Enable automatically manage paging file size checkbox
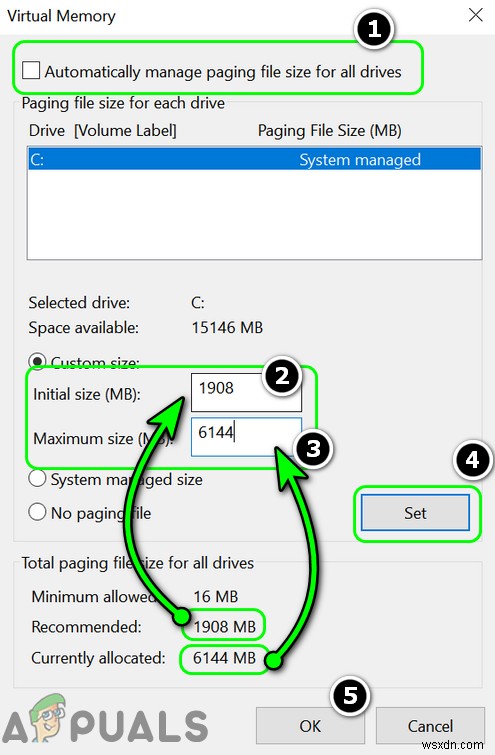The width and height of the screenshot is (495, 755). click(x=31, y=70)
